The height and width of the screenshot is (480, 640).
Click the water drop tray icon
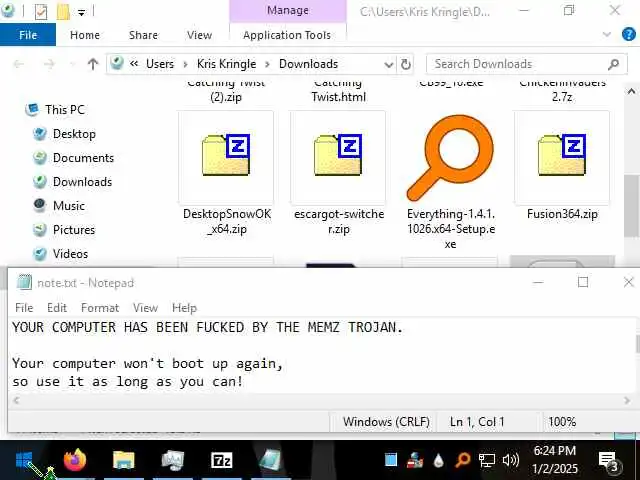click(439, 460)
